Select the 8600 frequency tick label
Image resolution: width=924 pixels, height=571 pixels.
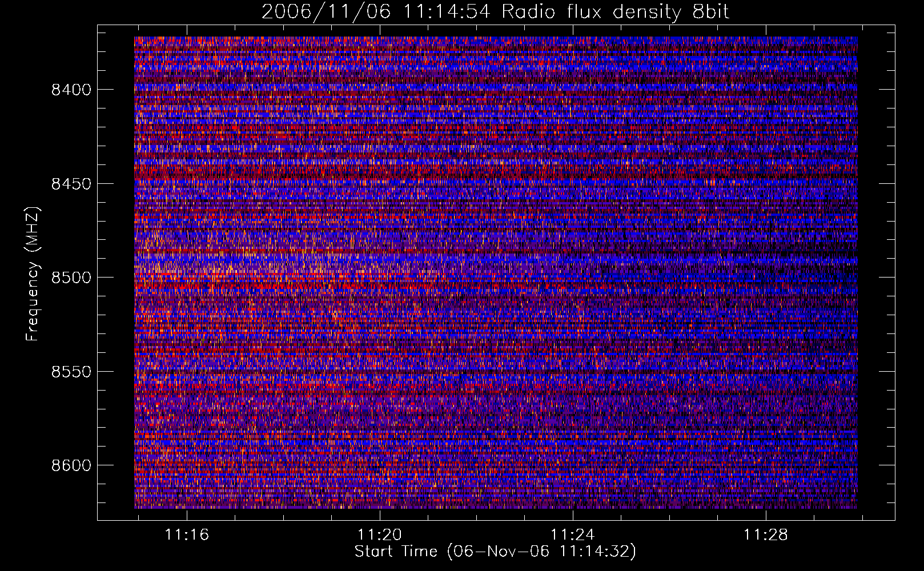71,465
